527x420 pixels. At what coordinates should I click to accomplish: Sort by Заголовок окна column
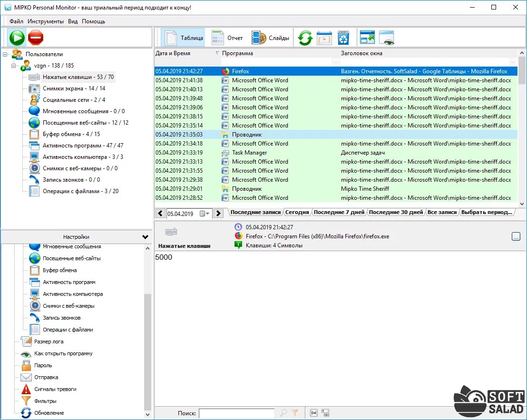361,53
